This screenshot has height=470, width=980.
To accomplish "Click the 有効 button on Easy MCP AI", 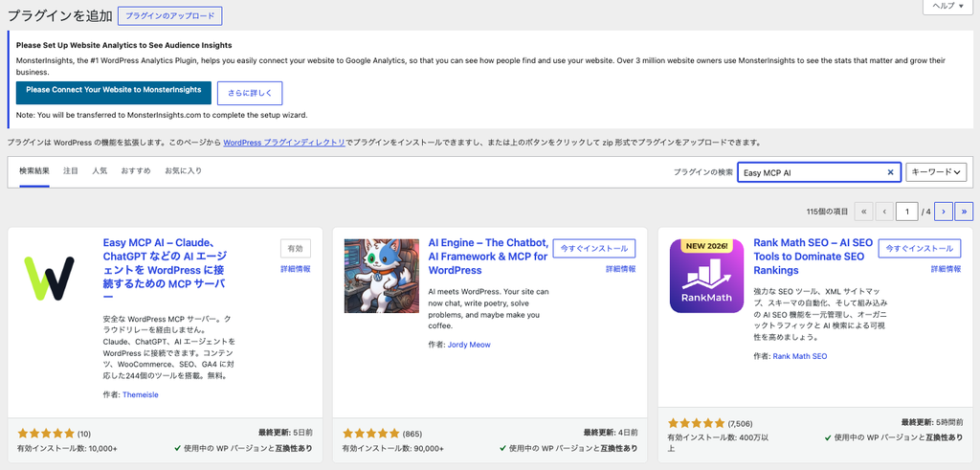I will coord(296,248).
